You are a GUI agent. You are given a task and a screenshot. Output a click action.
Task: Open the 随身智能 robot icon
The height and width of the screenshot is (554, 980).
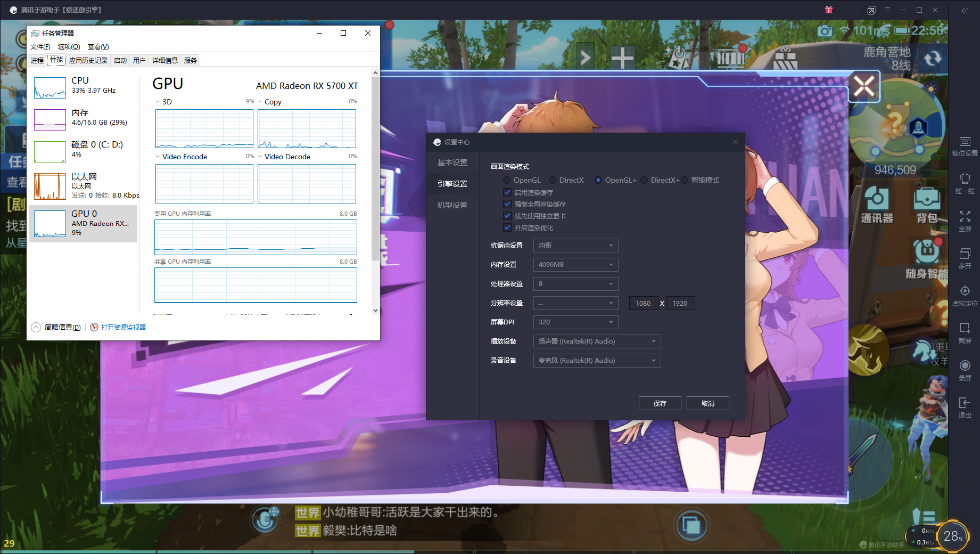click(927, 251)
